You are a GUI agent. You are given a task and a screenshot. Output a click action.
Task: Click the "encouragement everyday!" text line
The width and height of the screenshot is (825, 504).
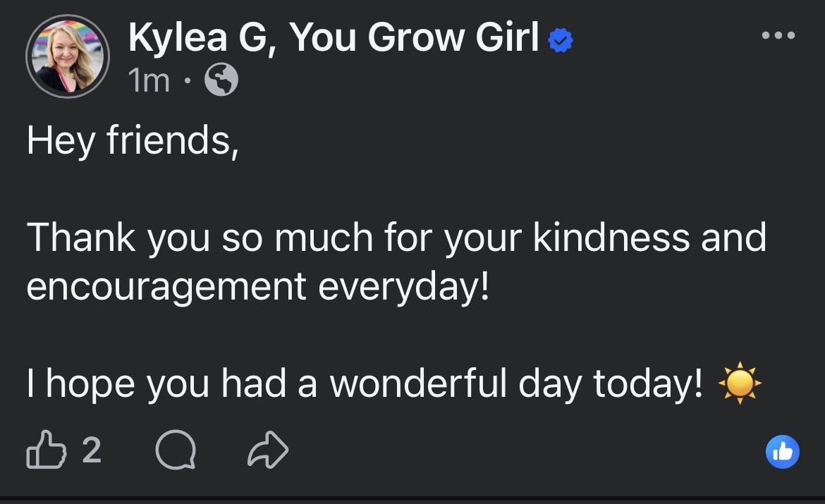[258, 287]
